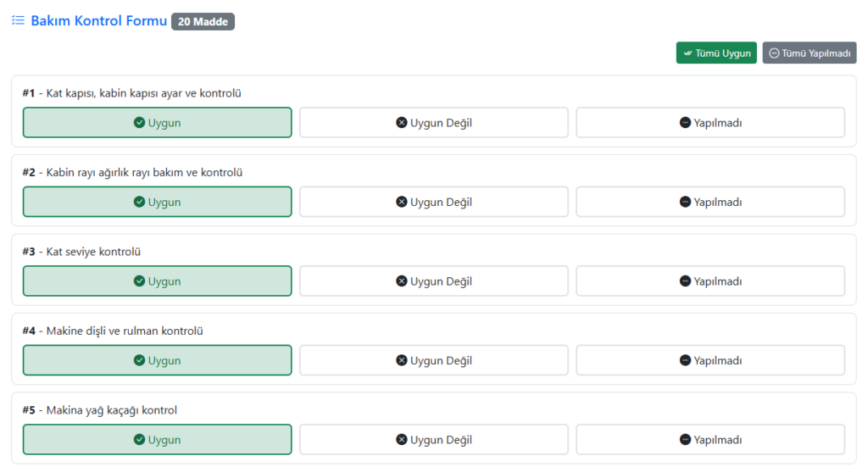This screenshot has height=467, width=868.
Task: Select Uygun for #3 Kat seviye kontrolü
Action: point(157,281)
